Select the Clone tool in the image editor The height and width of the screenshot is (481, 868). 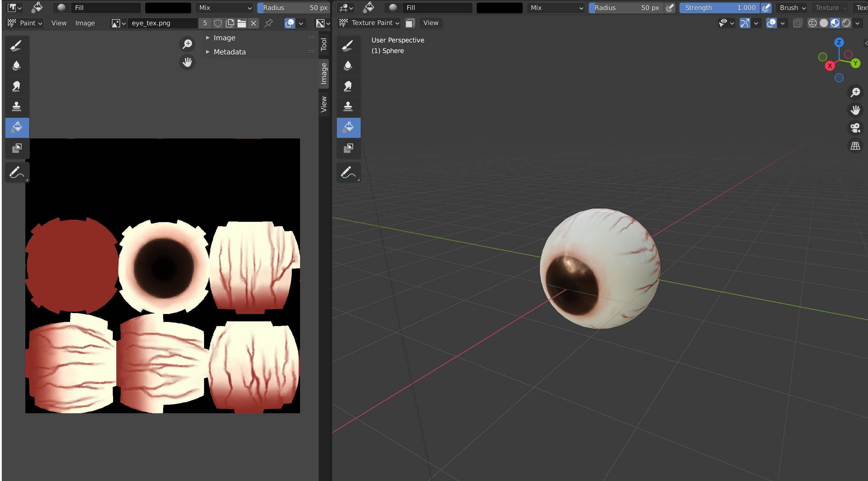click(16, 107)
